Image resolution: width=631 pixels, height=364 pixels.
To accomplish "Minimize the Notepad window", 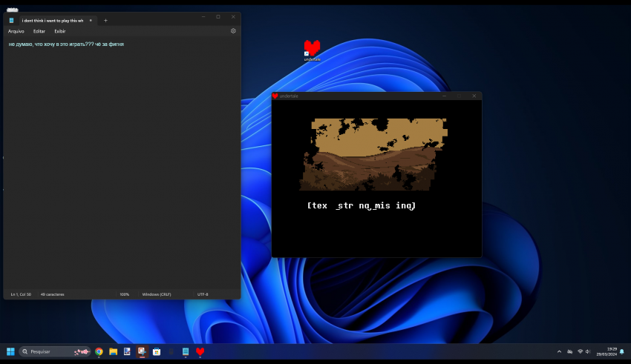I will coord(203,17).
